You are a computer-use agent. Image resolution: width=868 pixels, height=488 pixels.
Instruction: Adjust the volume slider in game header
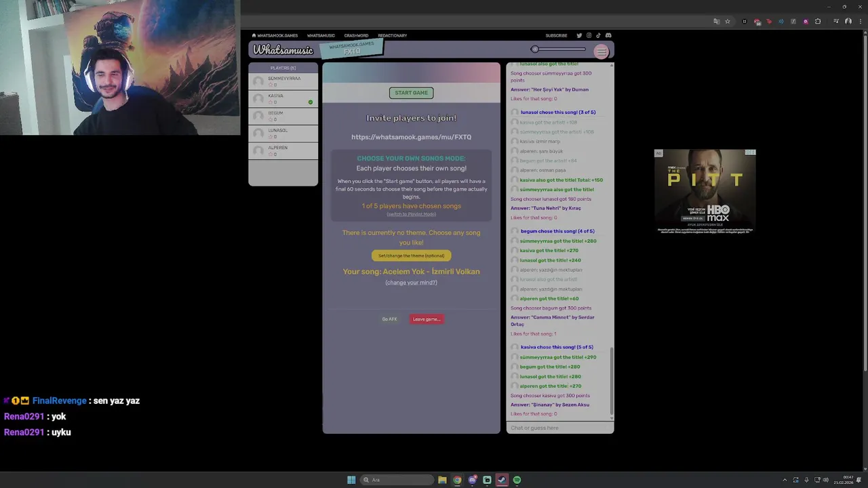click(559, 49)
